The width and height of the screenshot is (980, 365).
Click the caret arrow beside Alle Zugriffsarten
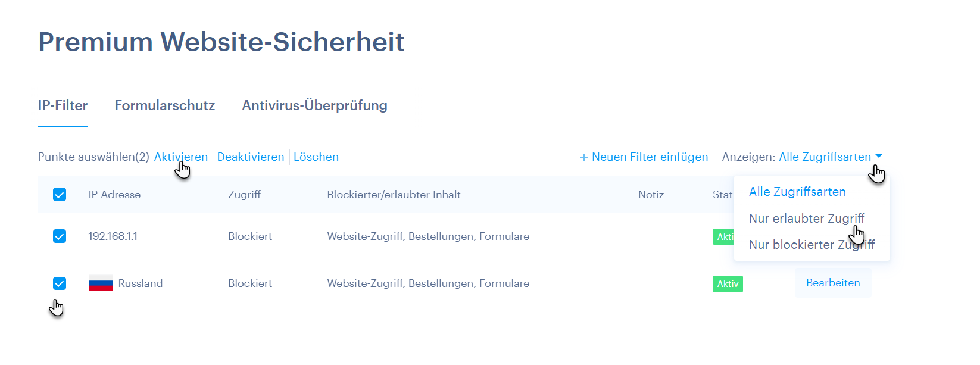879,156
